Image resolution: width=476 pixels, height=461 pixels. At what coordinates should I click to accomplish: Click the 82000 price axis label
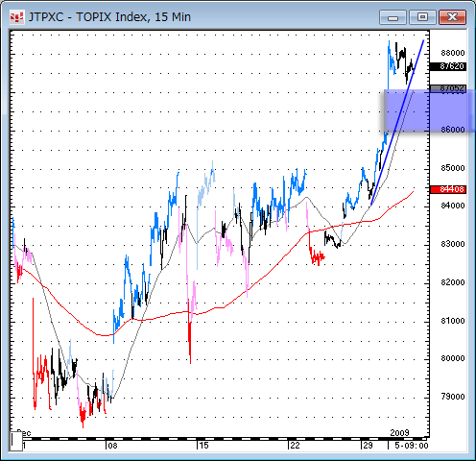[453, 282]
